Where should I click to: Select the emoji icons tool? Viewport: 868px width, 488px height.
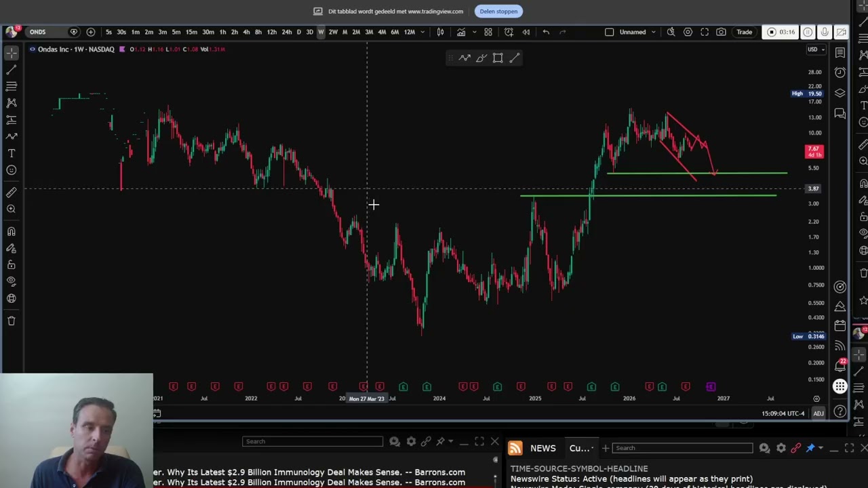[12, 170]
